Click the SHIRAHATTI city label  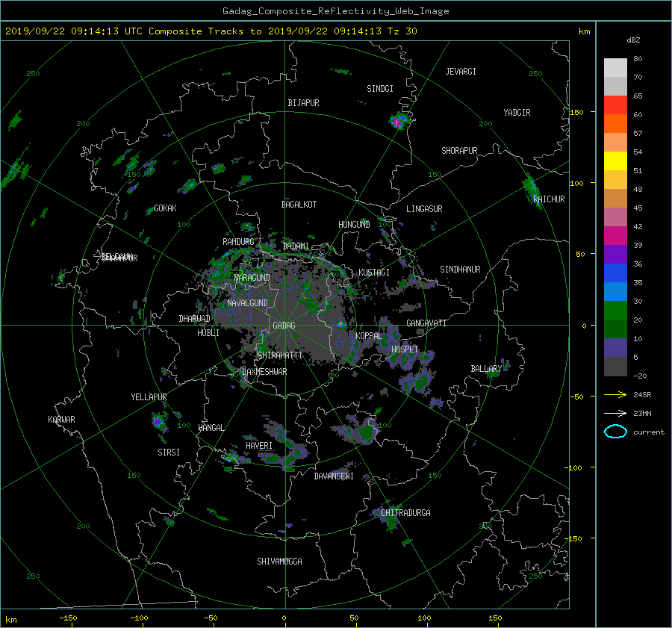coord(280,355)
